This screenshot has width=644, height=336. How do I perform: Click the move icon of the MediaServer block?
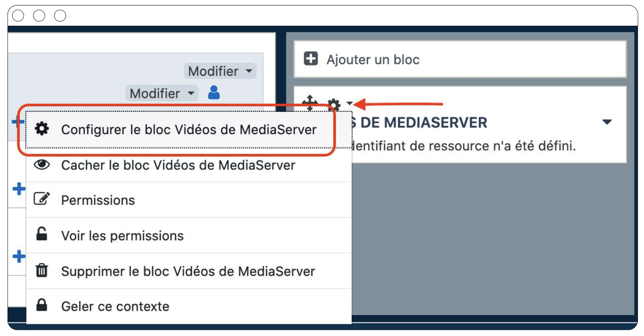(309, 103)
